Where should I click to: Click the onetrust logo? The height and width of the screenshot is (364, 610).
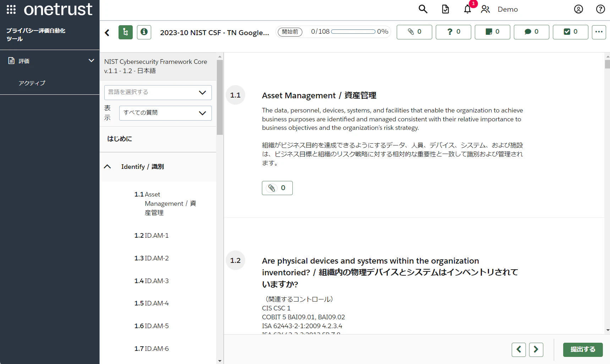[x=58, y=9]
